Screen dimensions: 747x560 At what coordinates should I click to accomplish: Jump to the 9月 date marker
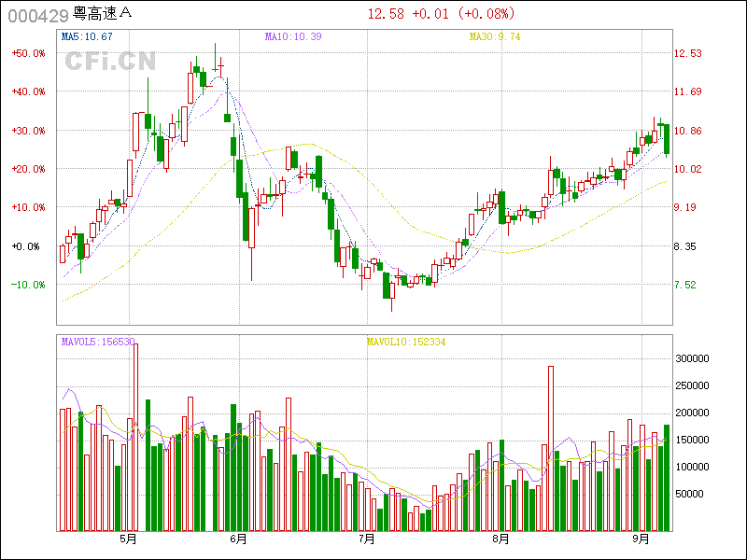click(641, 539)
